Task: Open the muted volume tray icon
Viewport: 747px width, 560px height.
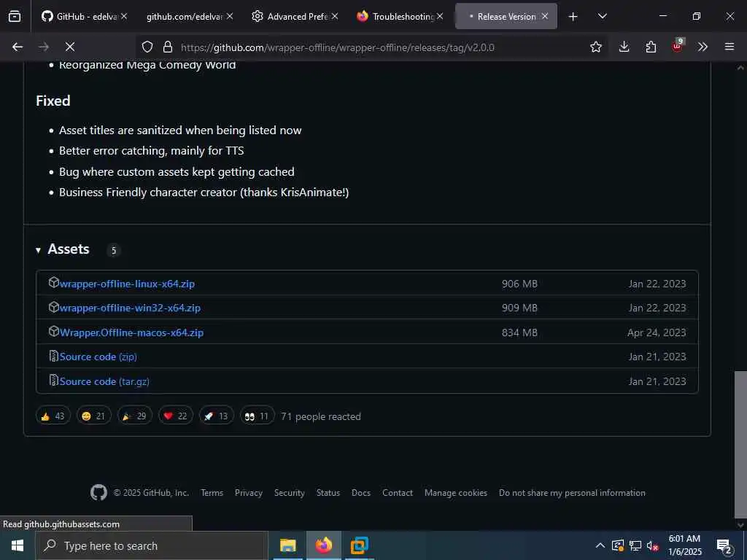Action: pos(653,545)
